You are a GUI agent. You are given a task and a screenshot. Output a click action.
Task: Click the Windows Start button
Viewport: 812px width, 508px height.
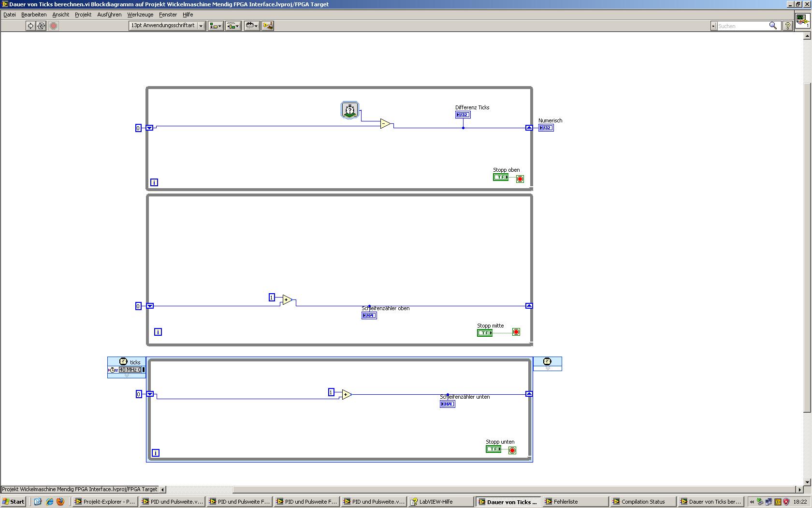click(14, 502)
